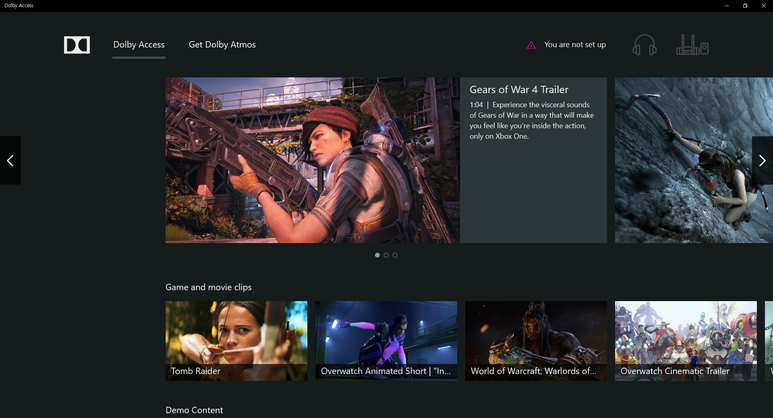773x418 pixels.
Task: Play the Overwatch Cinematic Trailer clip
Action: point(686,341)
